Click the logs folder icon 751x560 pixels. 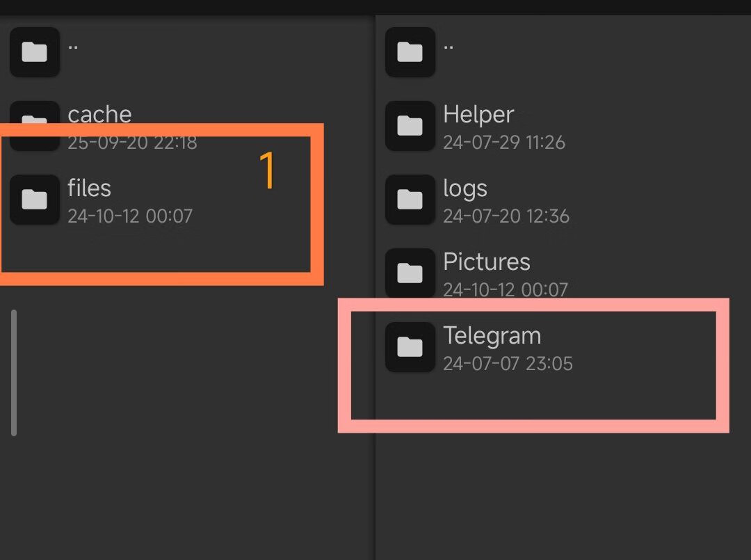(x=410, y=199)
